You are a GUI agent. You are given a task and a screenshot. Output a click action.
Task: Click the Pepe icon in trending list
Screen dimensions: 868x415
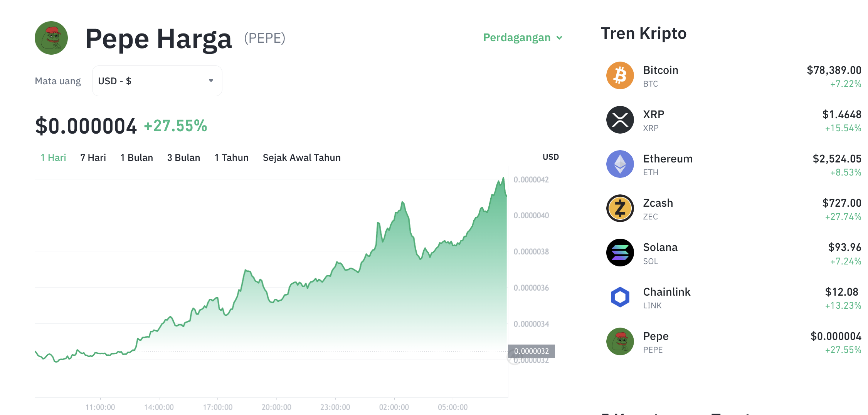click(x=620, y=341)
